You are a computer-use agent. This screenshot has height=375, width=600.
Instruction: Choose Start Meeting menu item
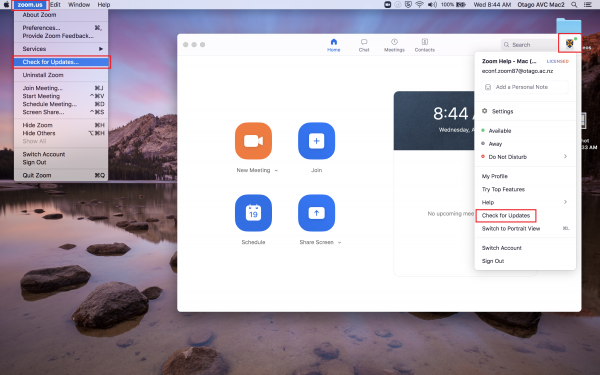[61, 96]
